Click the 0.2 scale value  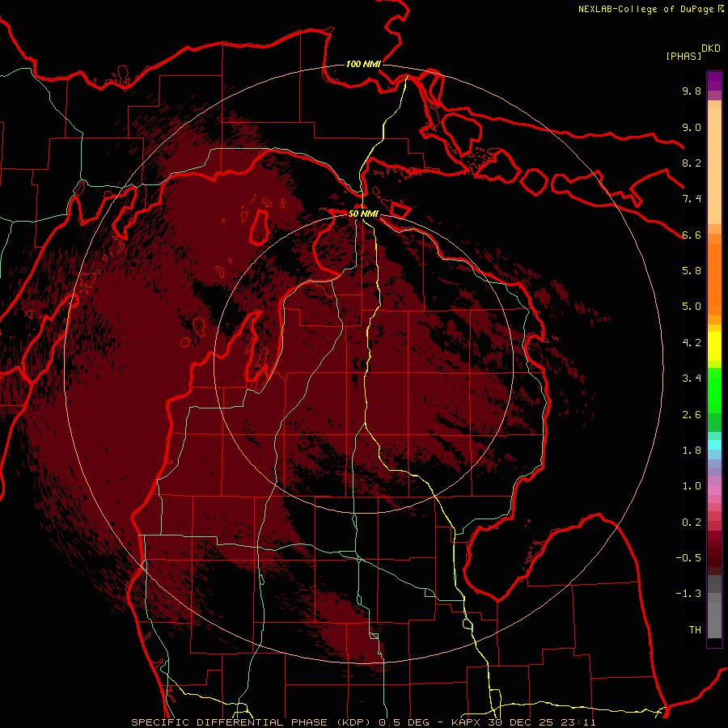(x=692, y=523)
